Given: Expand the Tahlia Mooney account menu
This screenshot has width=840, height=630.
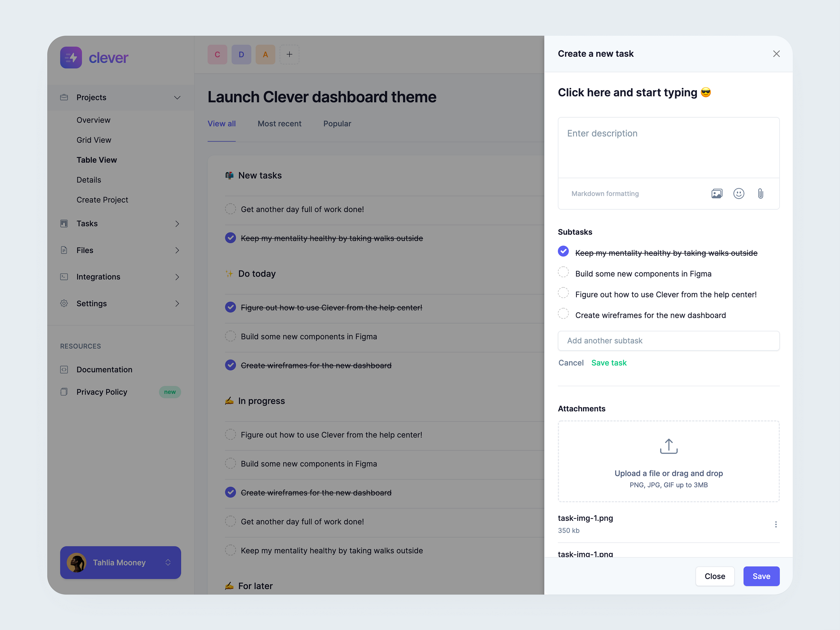Looking at the screenshot, I should tap(168, 563).
